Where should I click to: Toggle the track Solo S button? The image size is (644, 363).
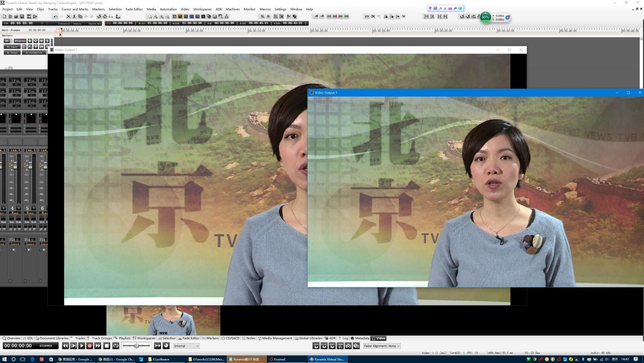click(47, 41)
